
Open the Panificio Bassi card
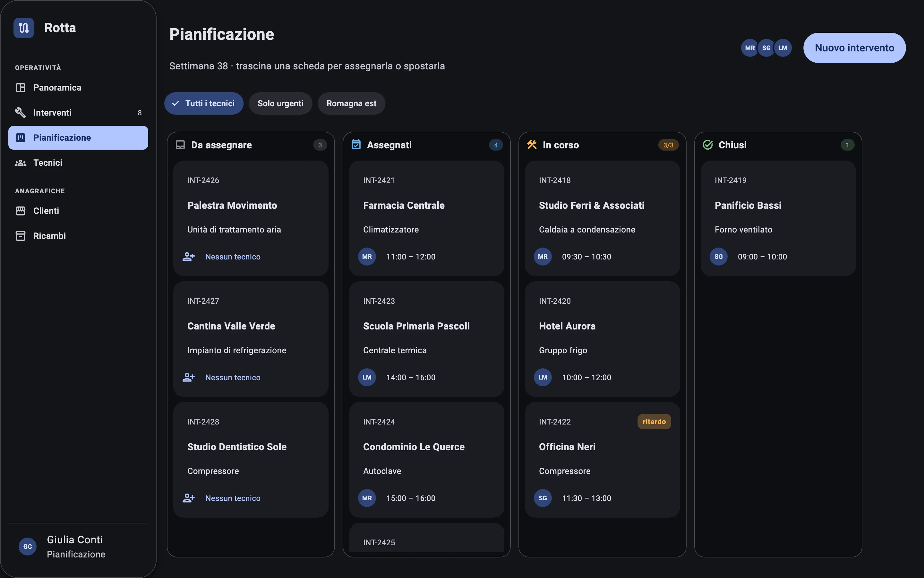tap(778, 218)
